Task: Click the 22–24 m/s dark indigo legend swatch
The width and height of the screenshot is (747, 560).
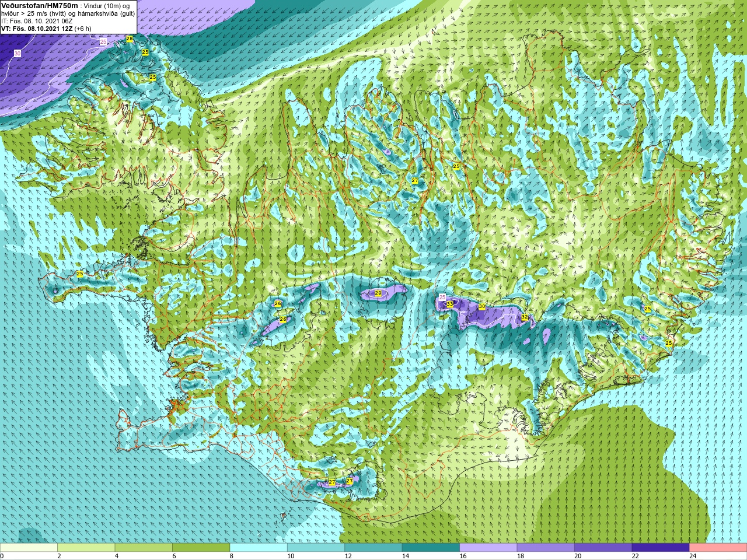Action: [661, 548]
